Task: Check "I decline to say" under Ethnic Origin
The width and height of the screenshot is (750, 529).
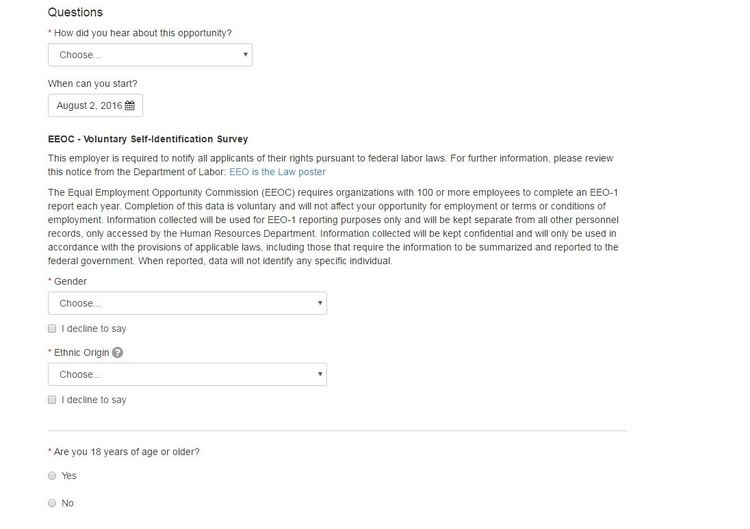Action: click(x=52, y=400)
